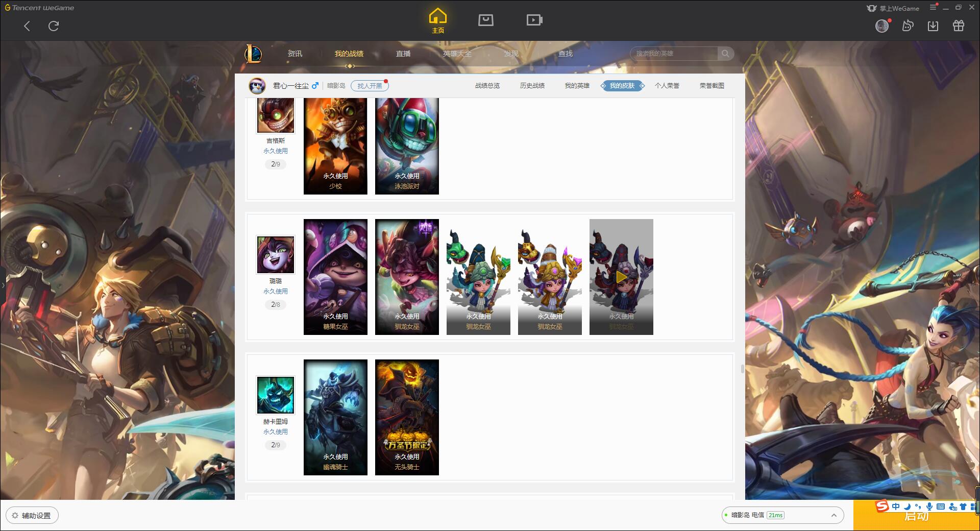Open the 战绩总览 section
This screenshot has width=980, height=531.
487,86
